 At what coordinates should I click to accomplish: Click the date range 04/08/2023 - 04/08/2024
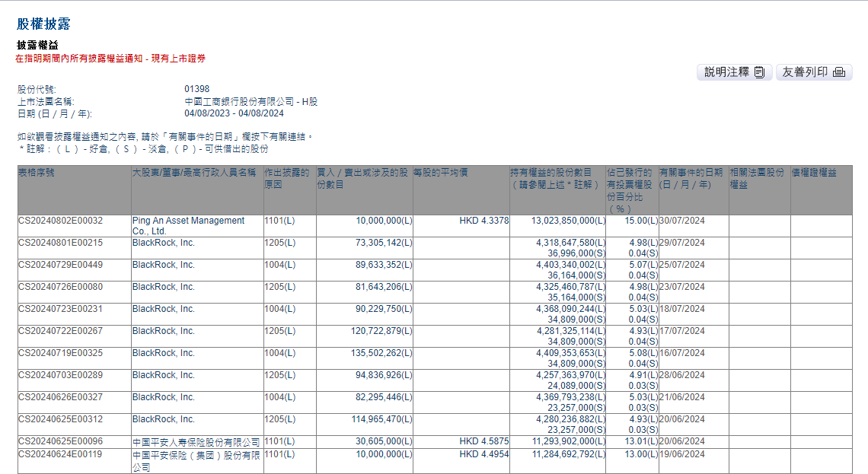(235, 113)
